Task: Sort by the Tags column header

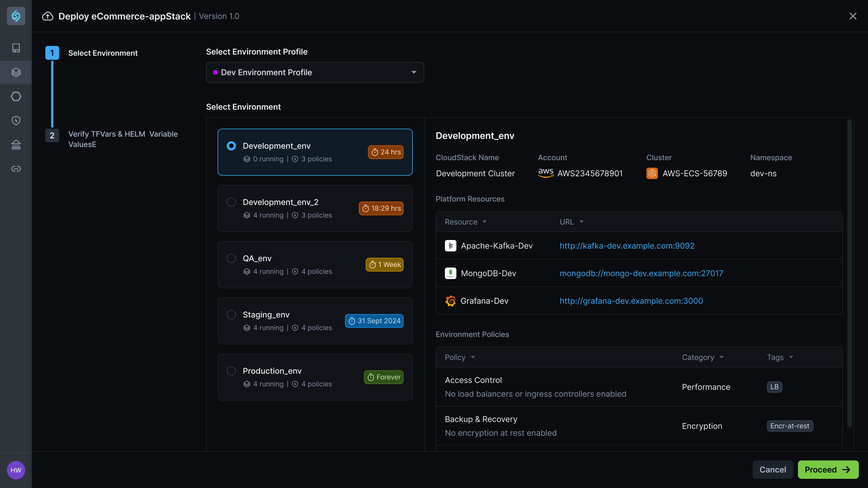Action: 780,357
